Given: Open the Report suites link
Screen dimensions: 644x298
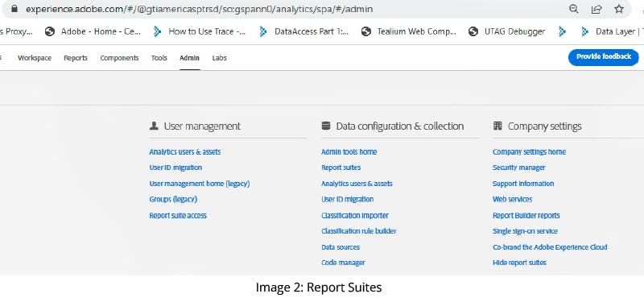Looking at the screenshot, I should 341,168.
